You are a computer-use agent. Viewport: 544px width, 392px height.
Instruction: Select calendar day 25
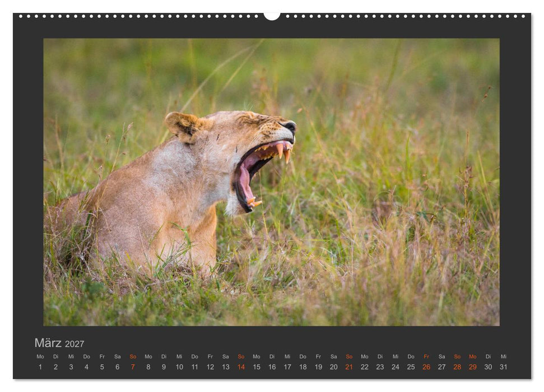pyautogui.click(x=411, y=367)
